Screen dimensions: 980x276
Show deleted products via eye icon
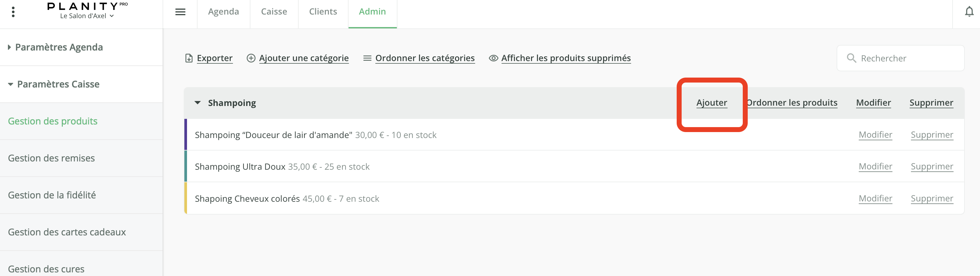coord(493,58)
